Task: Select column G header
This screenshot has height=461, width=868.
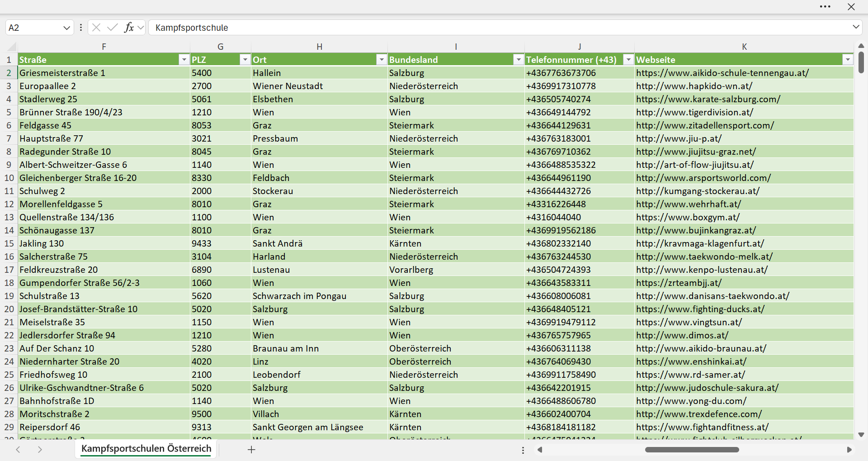Action: pyautogui.click(x=220, y=47)
